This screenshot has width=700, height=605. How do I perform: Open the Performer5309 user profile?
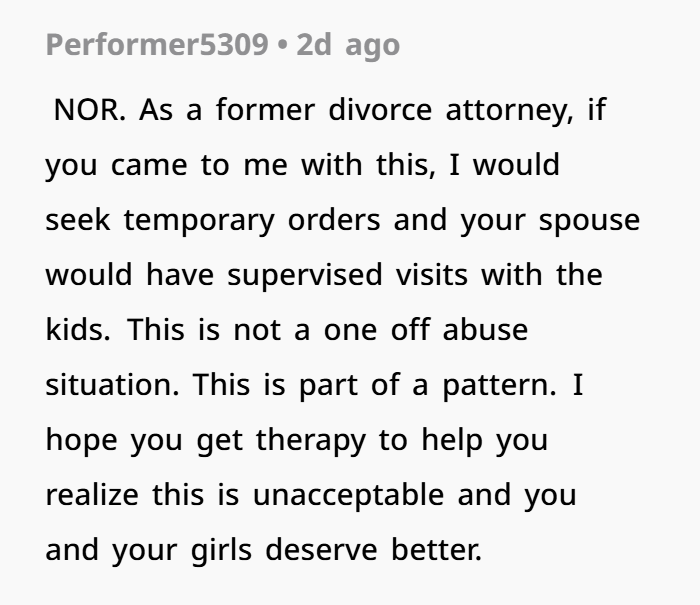click(x=157, y=46)
